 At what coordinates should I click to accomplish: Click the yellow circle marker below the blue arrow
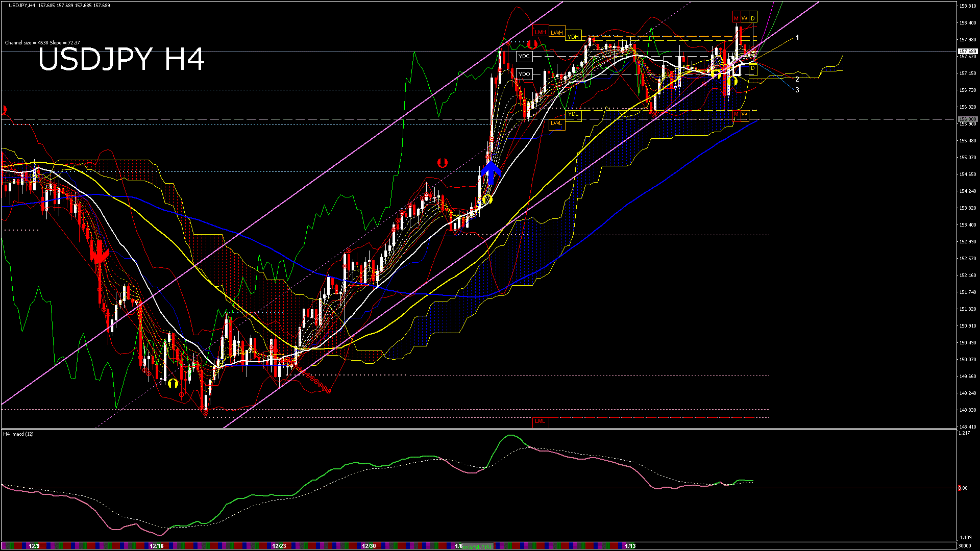(487, 199)
